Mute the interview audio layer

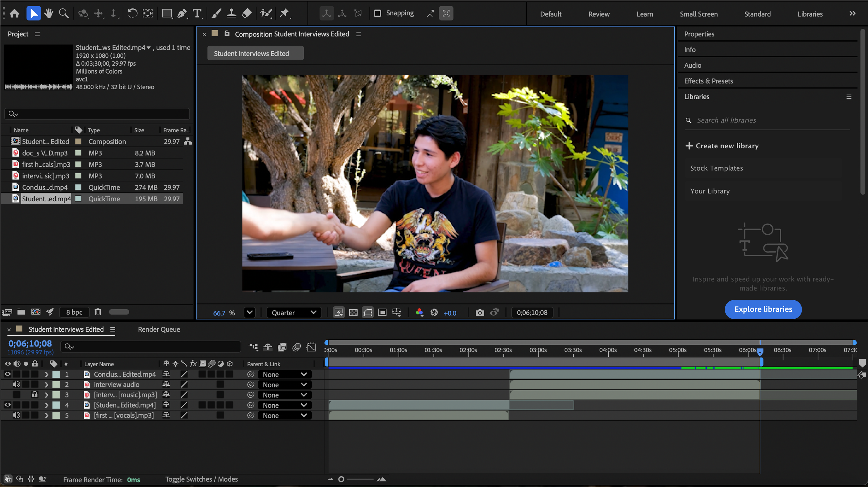click(16, 385)
